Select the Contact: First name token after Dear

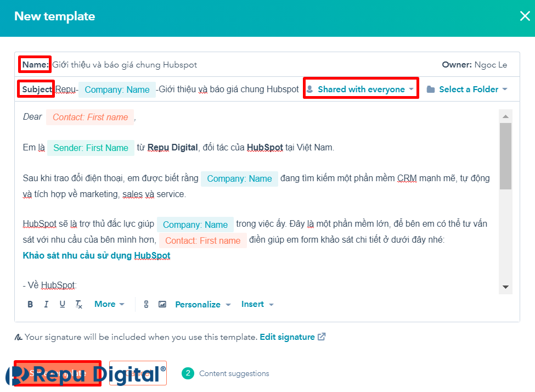pos(90,117)
